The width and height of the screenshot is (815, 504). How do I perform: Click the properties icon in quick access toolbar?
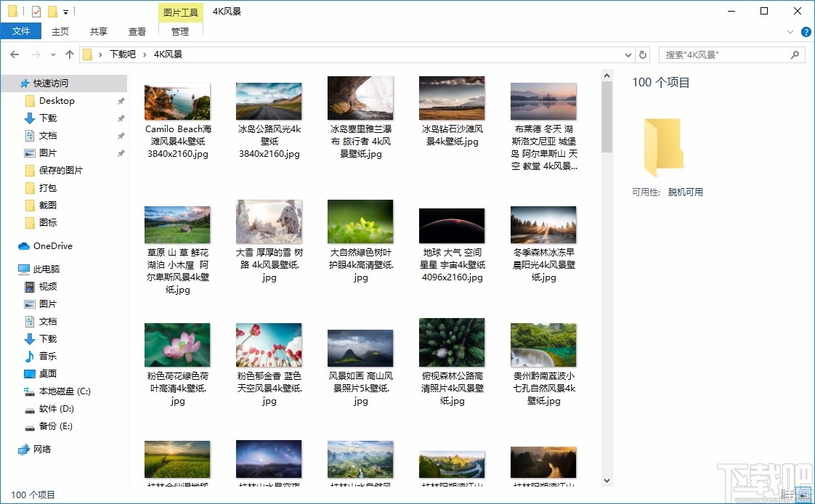click(36, 11)
